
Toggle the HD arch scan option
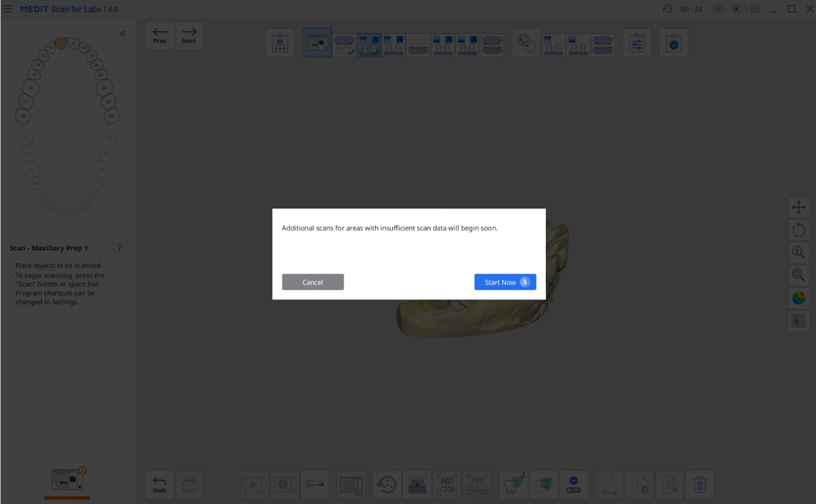478,485
